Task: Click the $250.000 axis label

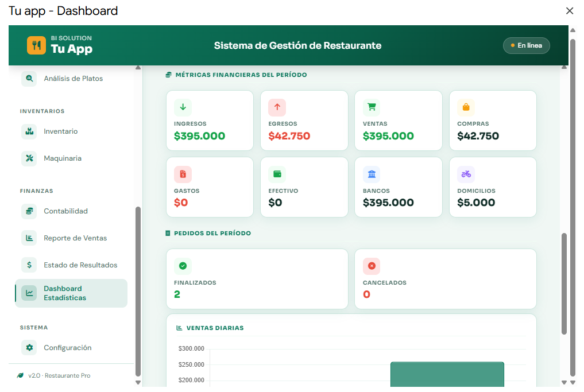Action: pyautogui.click(x=191, y=364)
